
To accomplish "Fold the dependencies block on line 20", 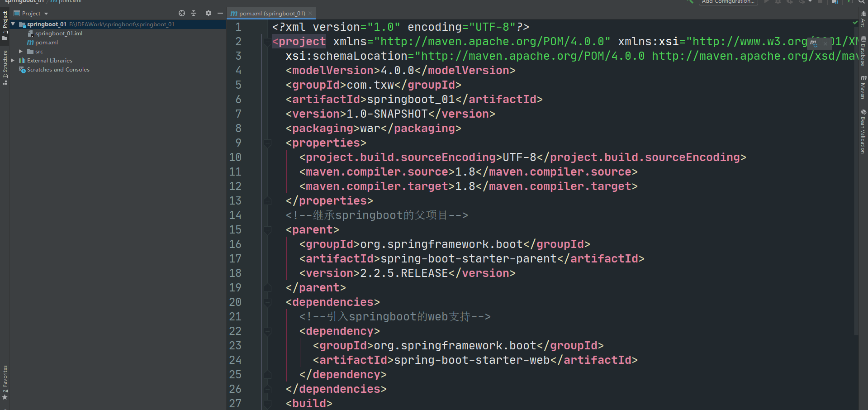I will (267, 303).
